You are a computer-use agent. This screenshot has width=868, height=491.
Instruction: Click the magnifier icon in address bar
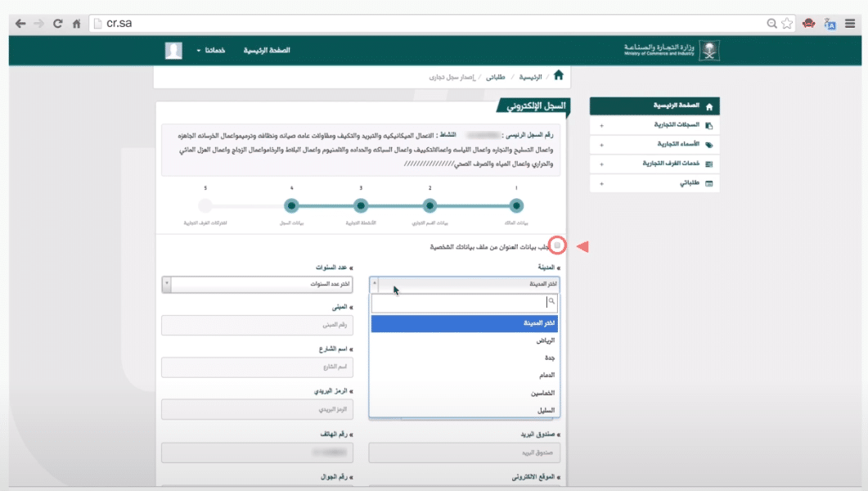(771, 23)
